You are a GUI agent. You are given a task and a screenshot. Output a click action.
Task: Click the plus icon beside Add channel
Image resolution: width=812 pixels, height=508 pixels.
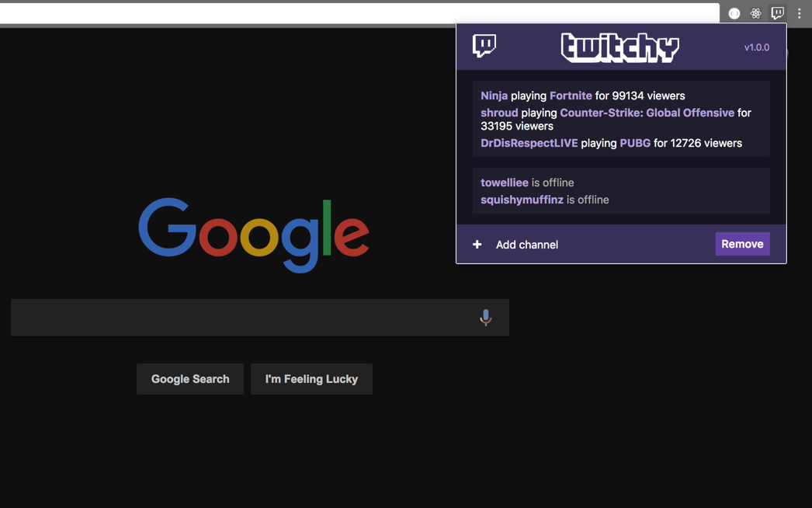(477, 244)
